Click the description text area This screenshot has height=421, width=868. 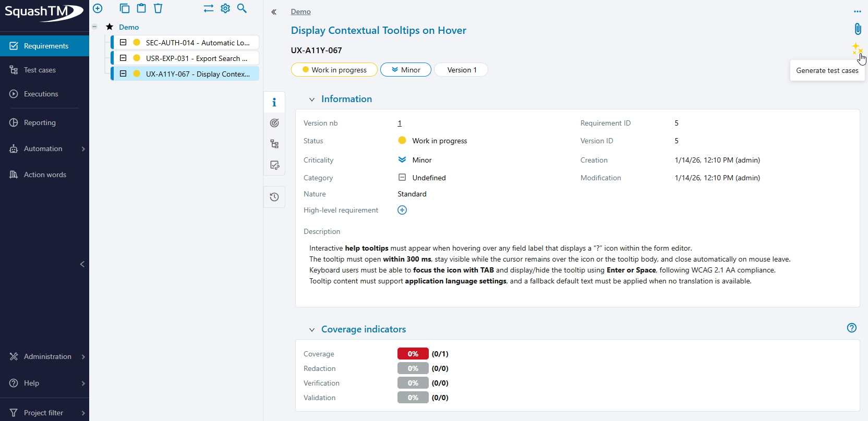[x=577, y=265]
